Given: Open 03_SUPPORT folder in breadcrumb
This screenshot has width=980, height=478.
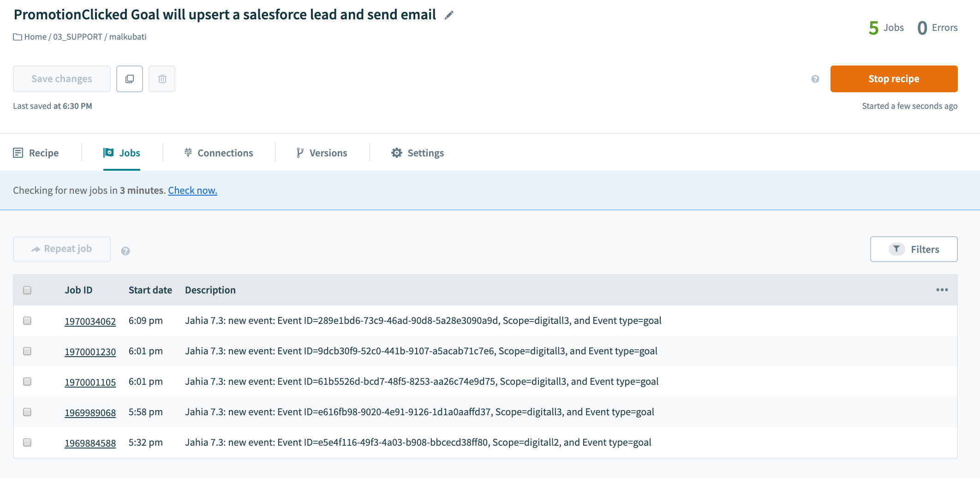Looking at the screenshot, I should point(78,37).
